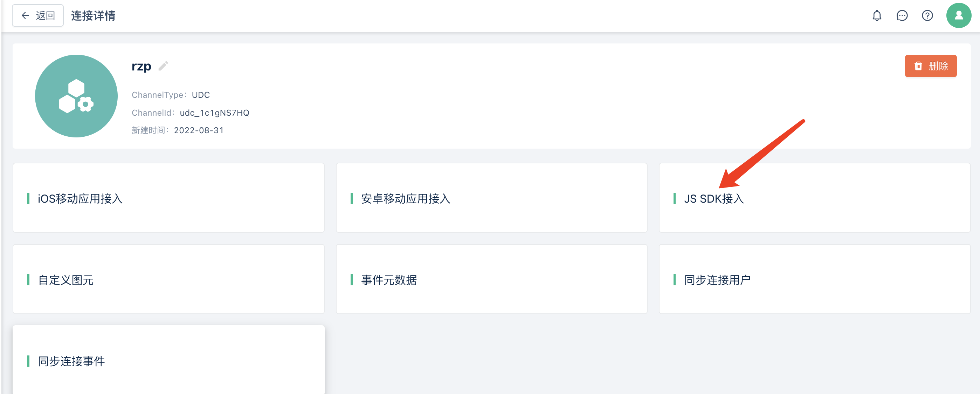
Task: Open iOS移动应用接入 card
Action: (168, 198)
